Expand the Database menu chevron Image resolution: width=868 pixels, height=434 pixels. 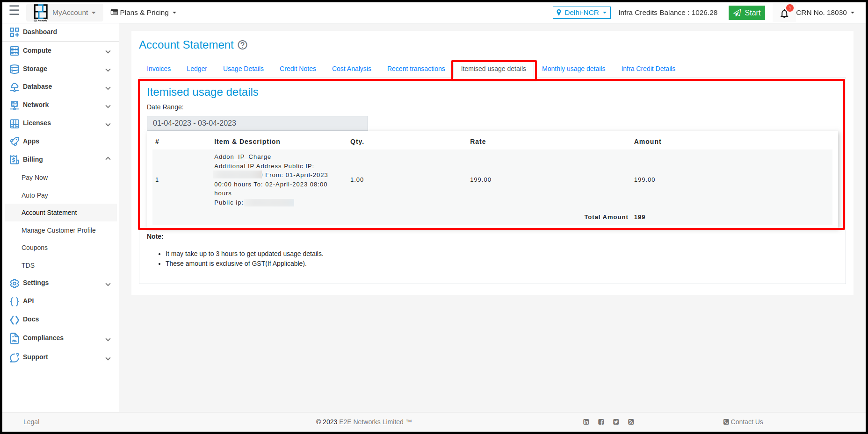coord(108,88)
